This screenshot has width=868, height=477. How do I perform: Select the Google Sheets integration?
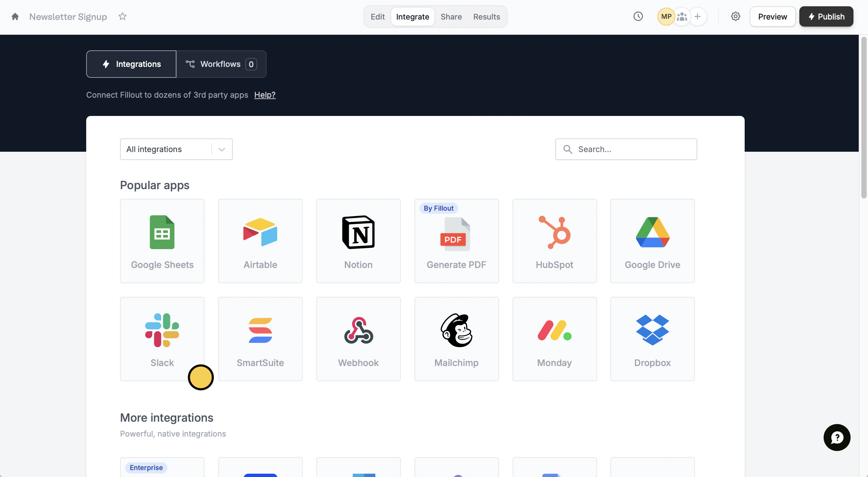coord(162,241)
